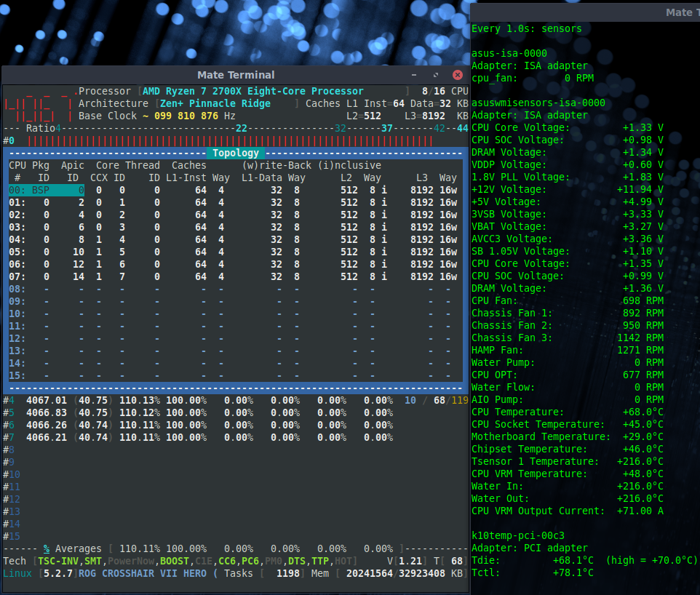700x595 pixels.
Task: Click the Ratio scale value 44
Action: tap(463, 129)
